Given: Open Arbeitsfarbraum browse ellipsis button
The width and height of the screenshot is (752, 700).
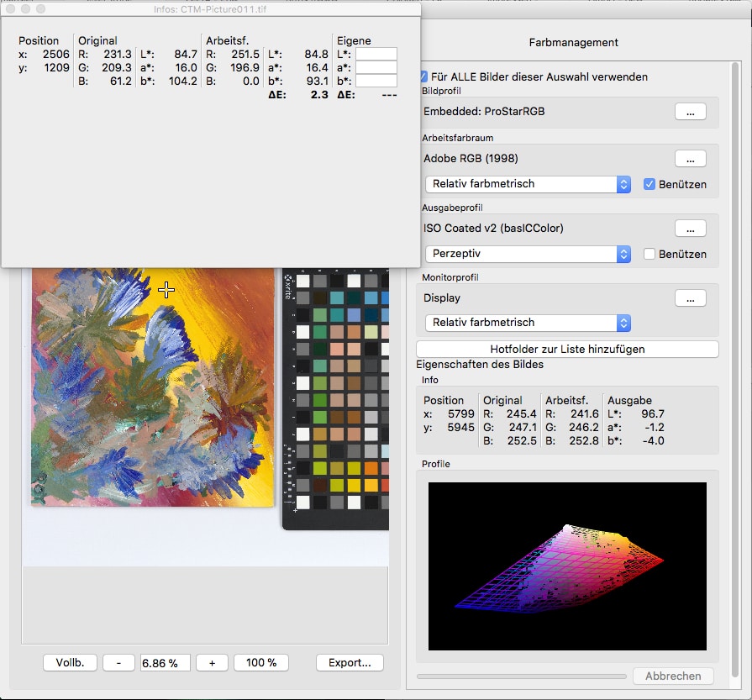Looking at the screenshot, I should pos(690,158).
